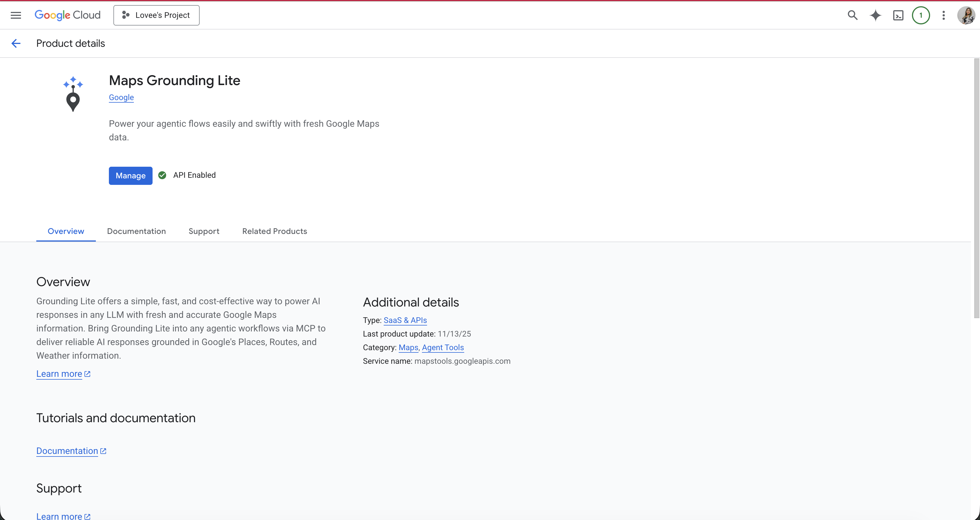This screenshot has height=520, width=980.
Task: Open the three-dot settings menu
Action: click(x=943, y=15)
